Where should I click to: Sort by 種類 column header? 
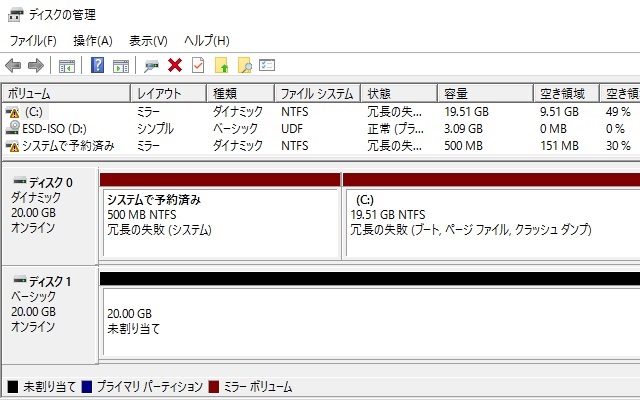240,94
